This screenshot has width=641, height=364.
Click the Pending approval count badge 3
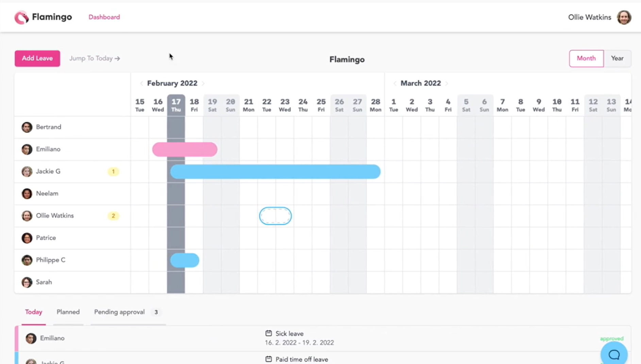pyautogui.click(x=156, y=312)
